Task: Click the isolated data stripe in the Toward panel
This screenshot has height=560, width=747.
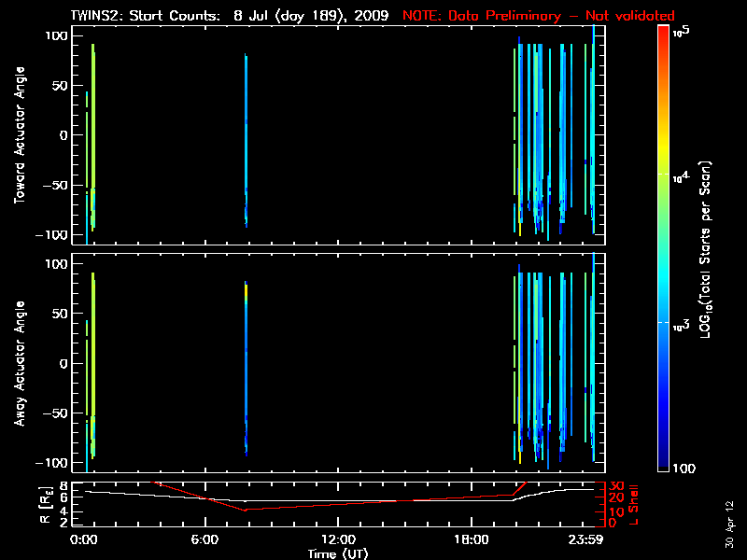Action: click(247, 140)
